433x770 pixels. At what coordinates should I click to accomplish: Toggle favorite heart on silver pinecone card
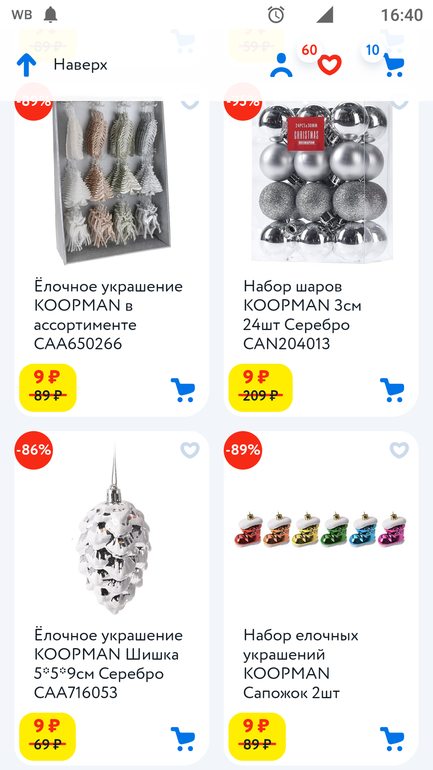190,450
